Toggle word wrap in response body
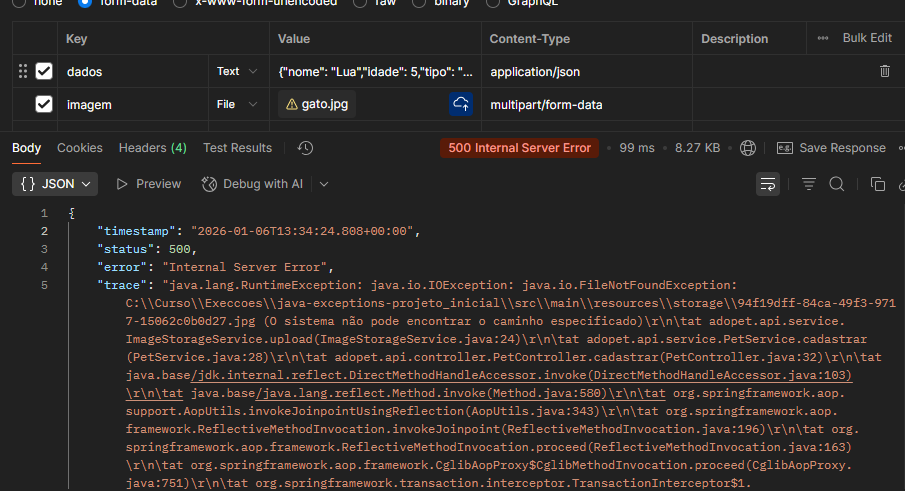The width and height of the screenshot is (905, 491). [768, 184]
